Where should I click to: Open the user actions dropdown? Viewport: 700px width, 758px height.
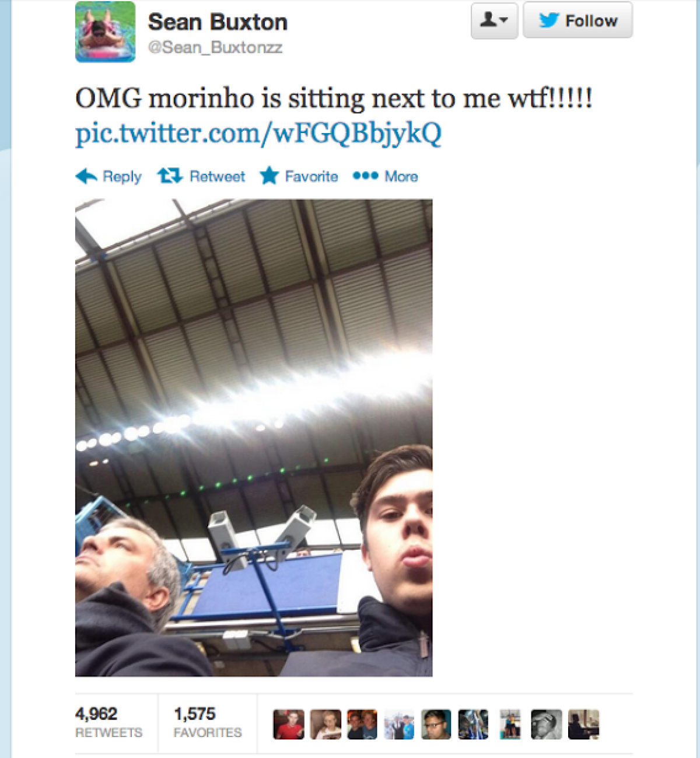[494, 20]
